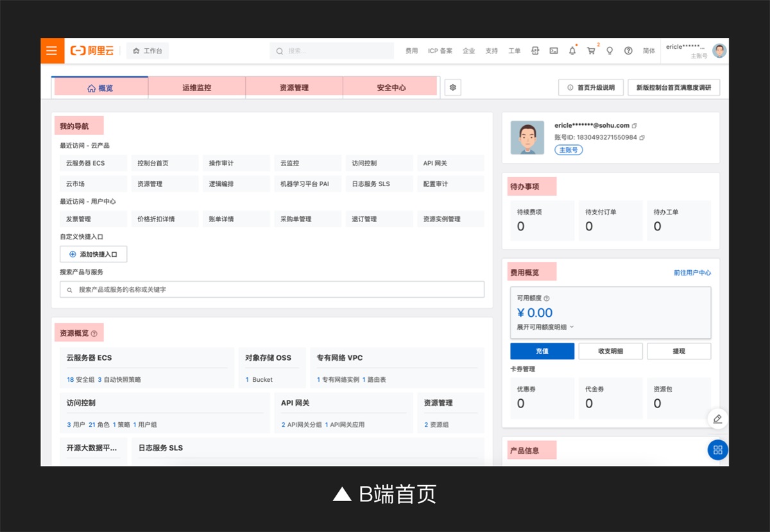Image resolution: width=770 pixels, height=532 pixels.
Task: Open the 待续费项 card
Action: (x=542, y=220)
